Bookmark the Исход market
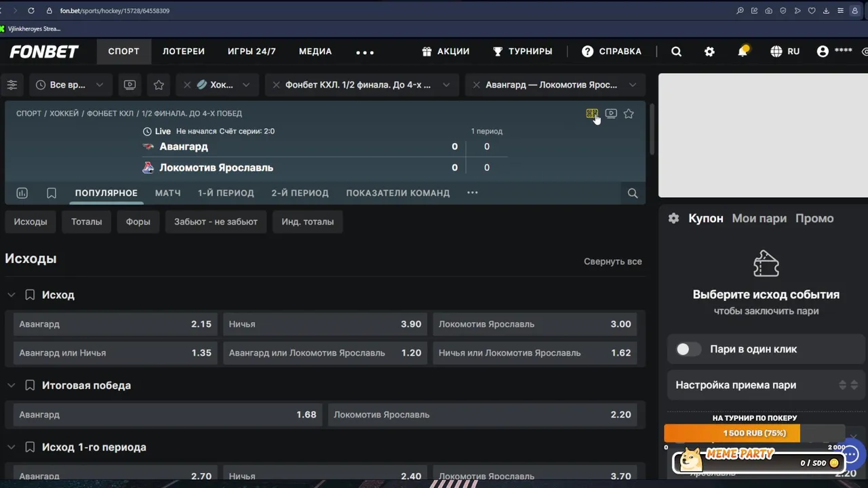868x488 pixels. (x=30, y=295)
